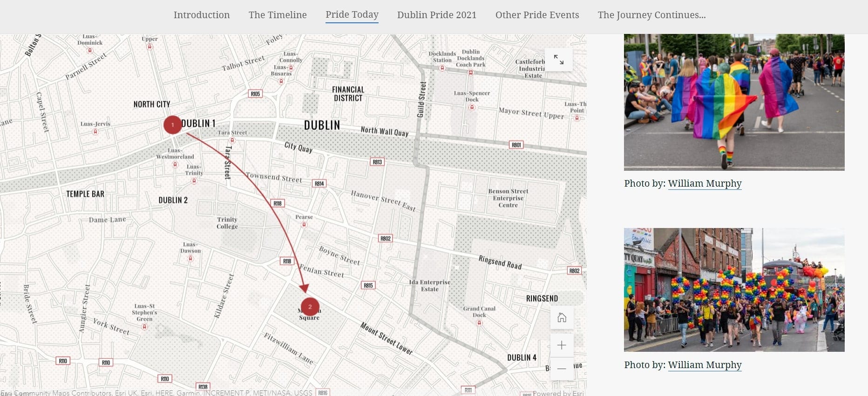
Task: Click the Grand Canal Dock station icon
Action: point(479,323)
